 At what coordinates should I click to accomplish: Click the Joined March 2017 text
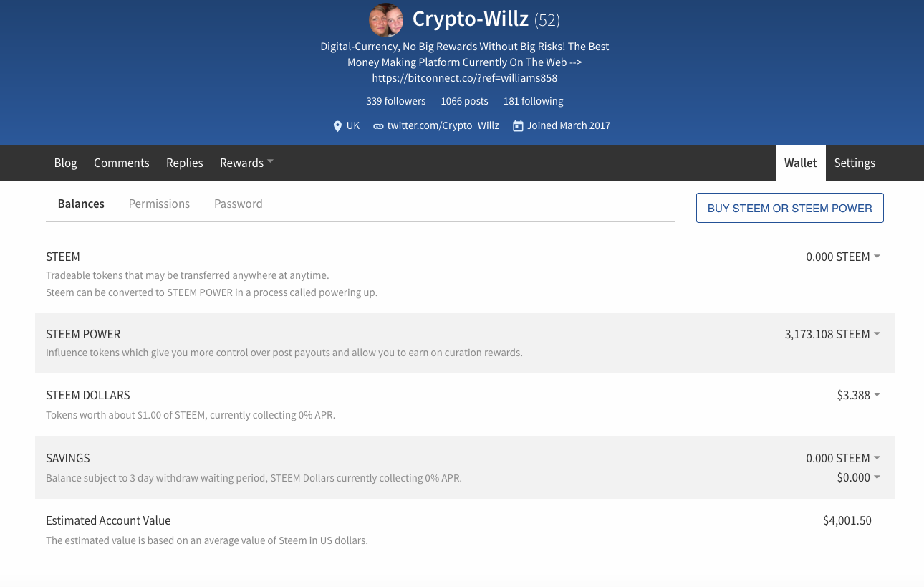tap(569, 125)
